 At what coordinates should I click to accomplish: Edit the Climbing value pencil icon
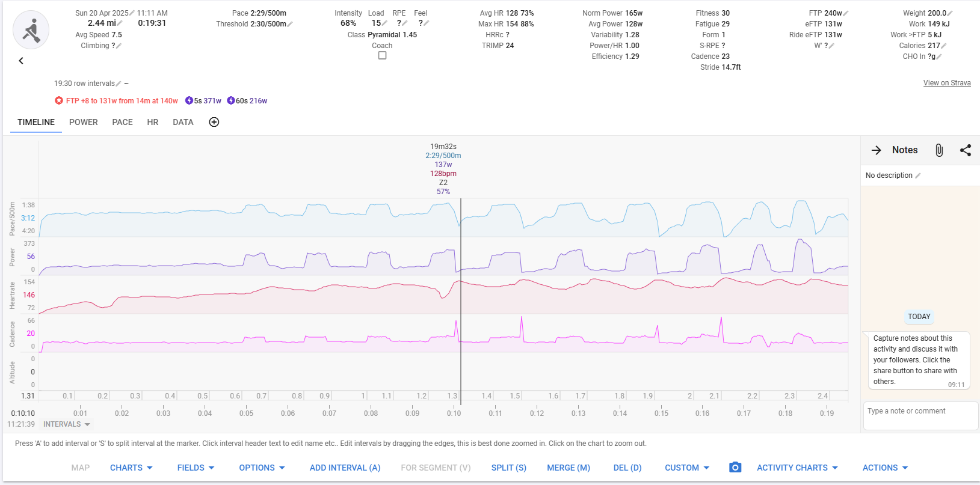[x=119, y=46]
